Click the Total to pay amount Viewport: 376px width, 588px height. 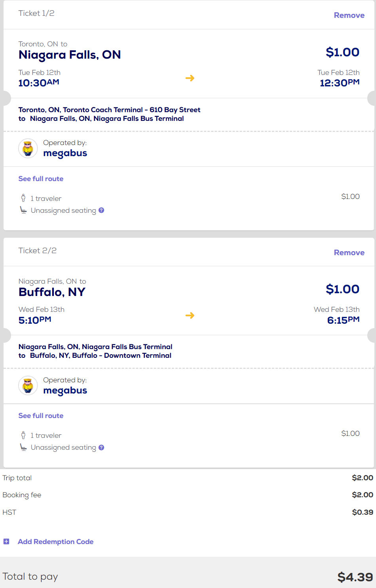[x=355, y=577]
